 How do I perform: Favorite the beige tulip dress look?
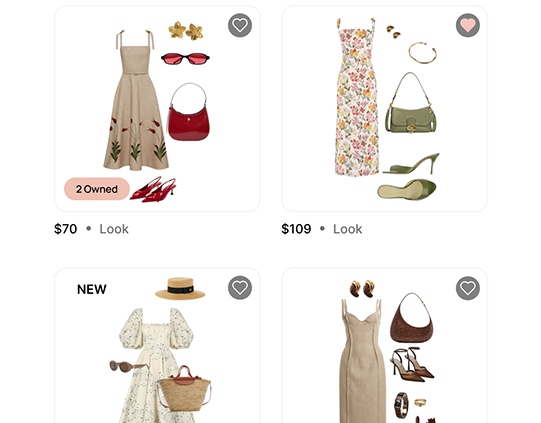point(240,25)
